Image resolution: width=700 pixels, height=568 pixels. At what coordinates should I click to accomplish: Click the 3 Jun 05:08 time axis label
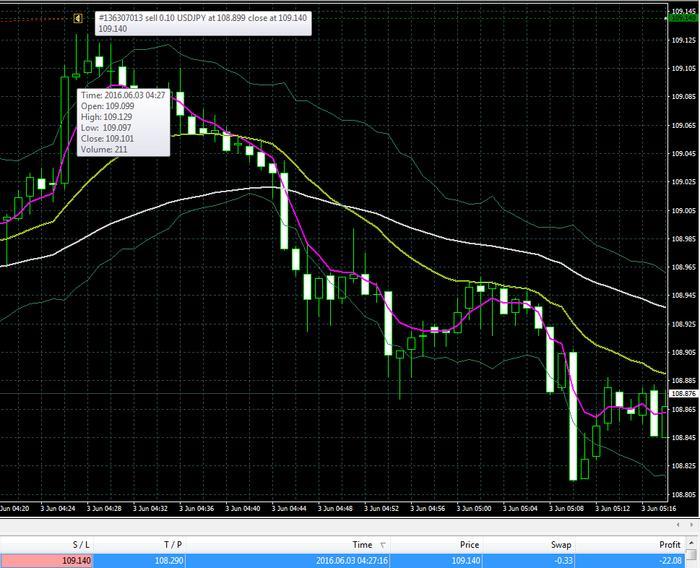[x=568, y=508]
